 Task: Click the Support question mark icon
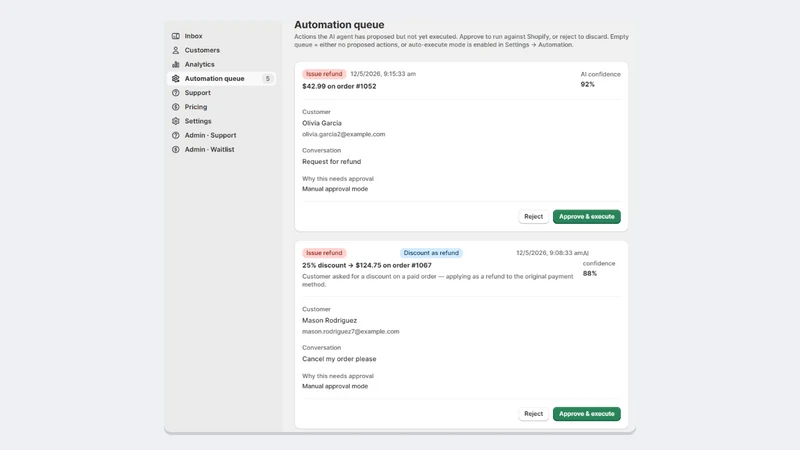tap(176, 93)
